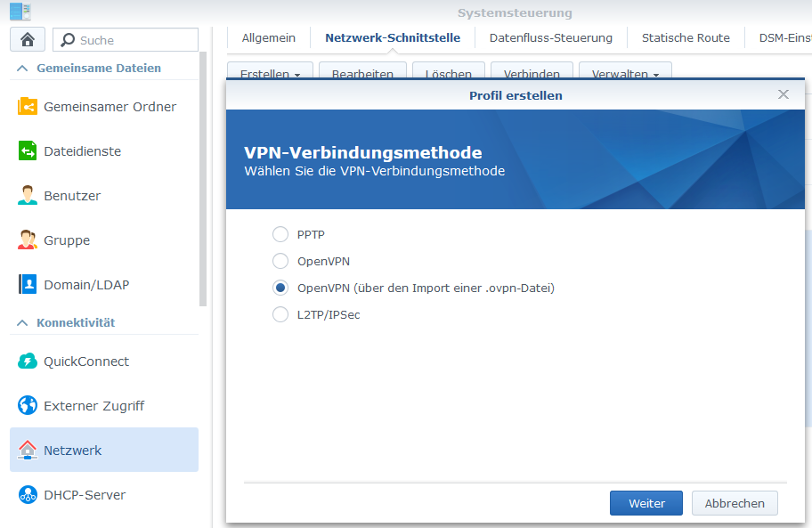
Task: Select the PPTP radio button
Action: point(280,234)
